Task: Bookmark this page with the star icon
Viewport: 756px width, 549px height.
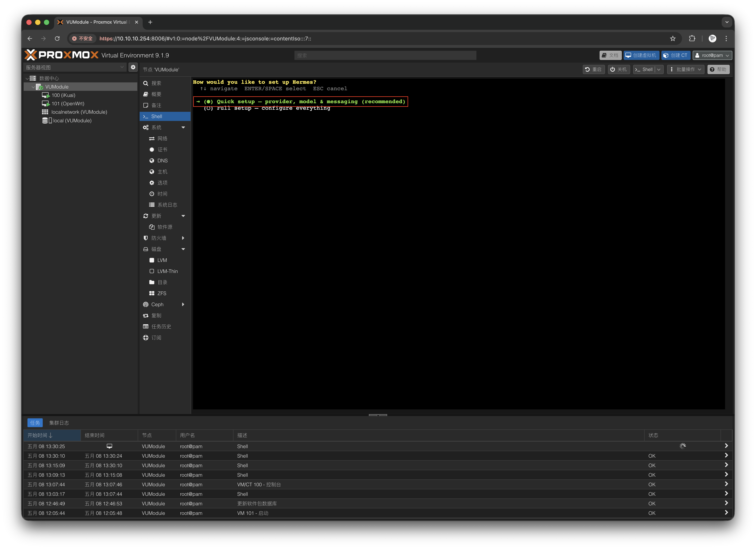Action: click(x=673, y=39)
